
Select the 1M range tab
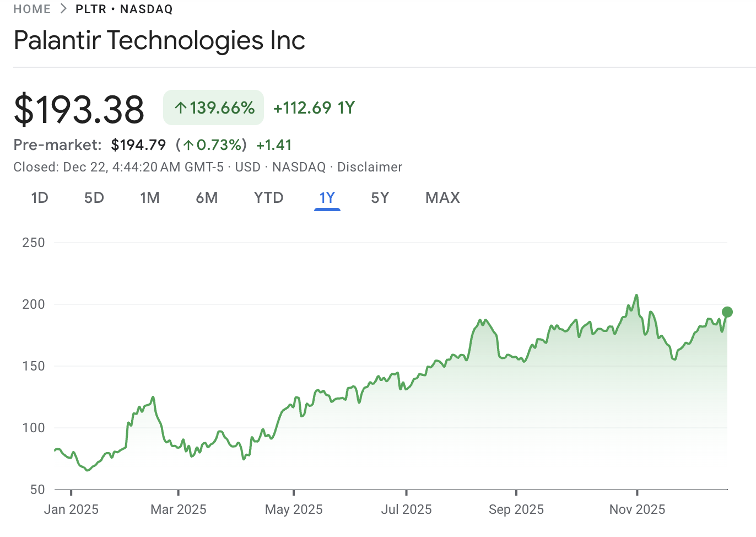150,197
